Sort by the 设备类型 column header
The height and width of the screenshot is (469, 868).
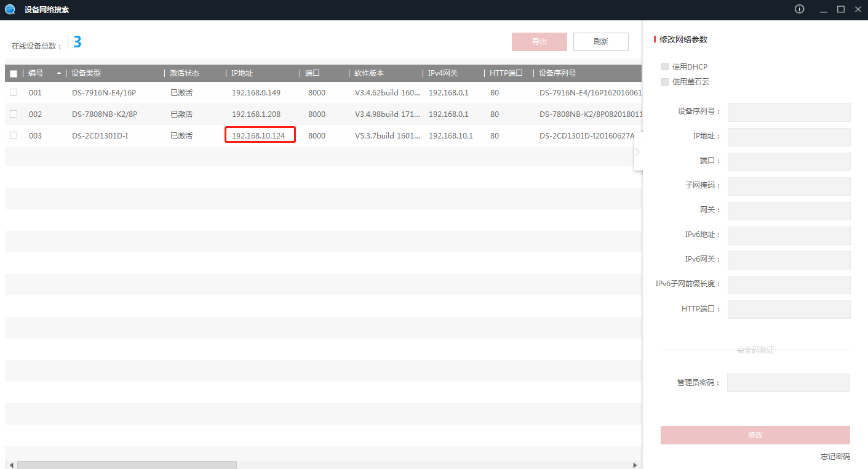point(86,73)
